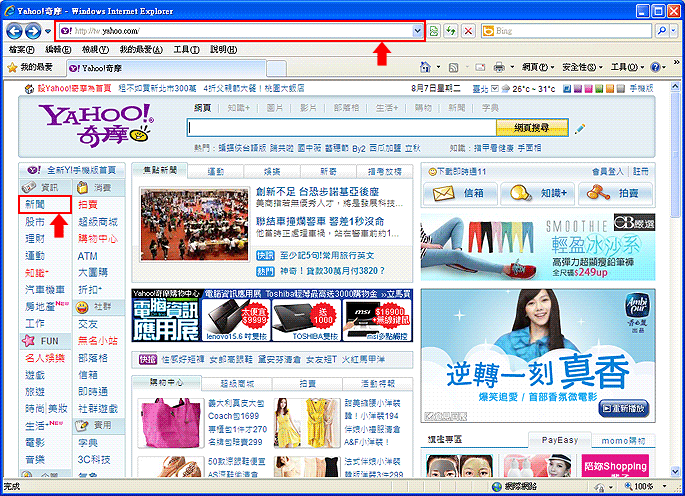Screen dimensions: 685x496
Task: Open the 工具(O) command bar dropdown
Action: (627, 67)
